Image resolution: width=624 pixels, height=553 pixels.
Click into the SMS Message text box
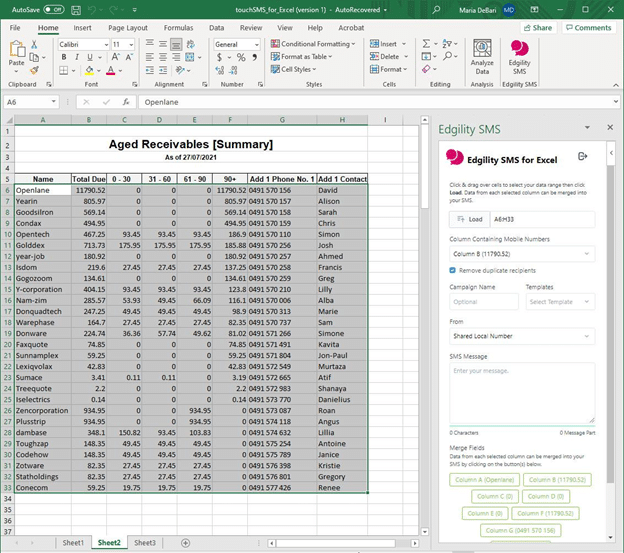[521, 392]
